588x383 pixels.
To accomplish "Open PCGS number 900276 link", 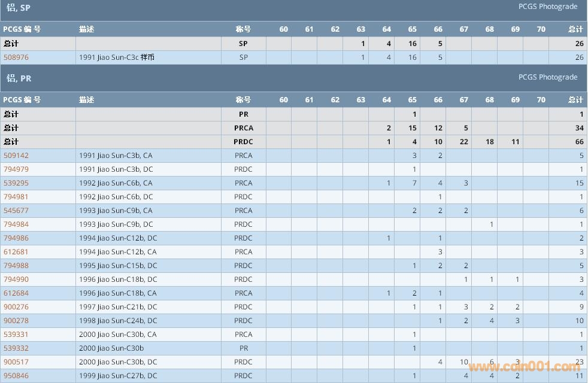I will [x=16, y=307].
